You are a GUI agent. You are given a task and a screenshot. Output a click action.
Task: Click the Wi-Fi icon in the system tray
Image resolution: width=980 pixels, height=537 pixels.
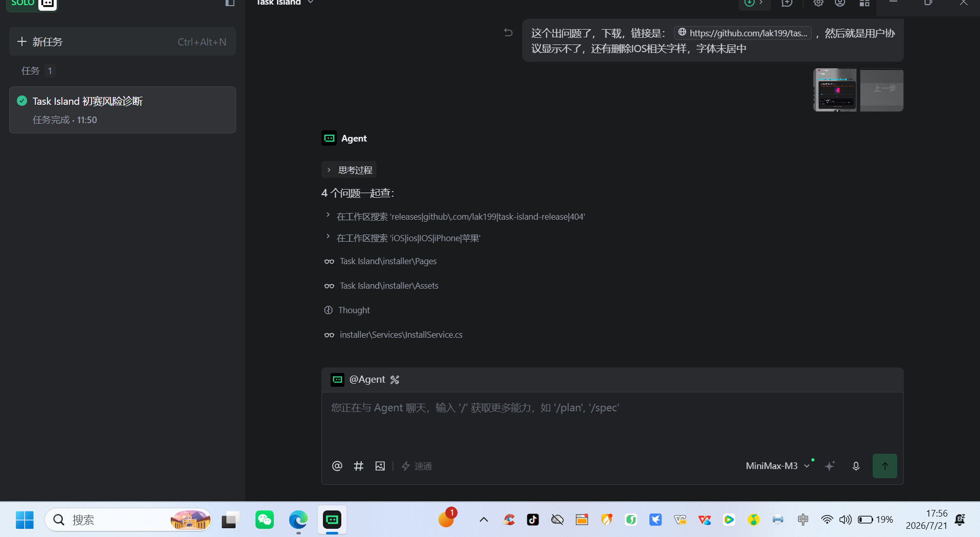827,520
